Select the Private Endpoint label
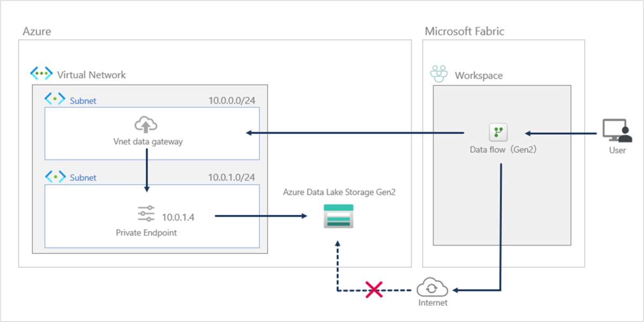Image resolution: width=644 pixels, height=322 pixels. point(146,233)
